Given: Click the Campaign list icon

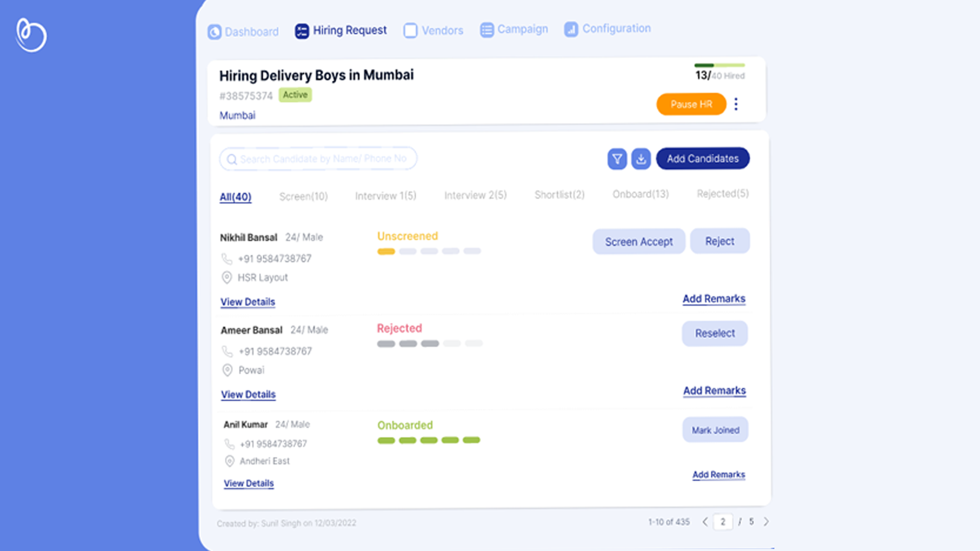Looking at the screenshot, I should (x=486, y=30).
